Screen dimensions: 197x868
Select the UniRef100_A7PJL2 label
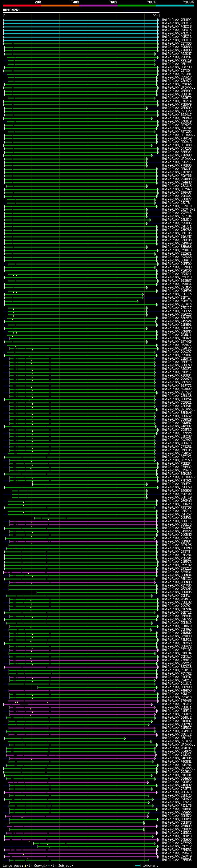(x=177, y=704)
